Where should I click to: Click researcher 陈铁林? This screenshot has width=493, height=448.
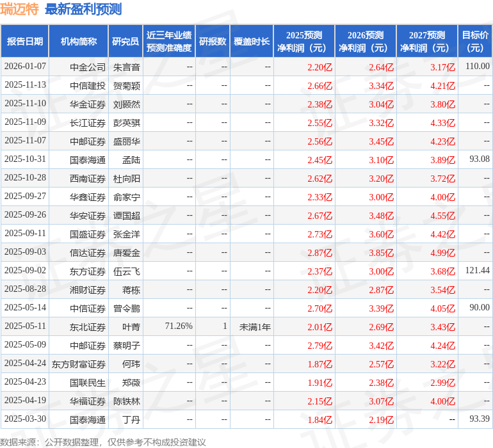tap(127, 401)
